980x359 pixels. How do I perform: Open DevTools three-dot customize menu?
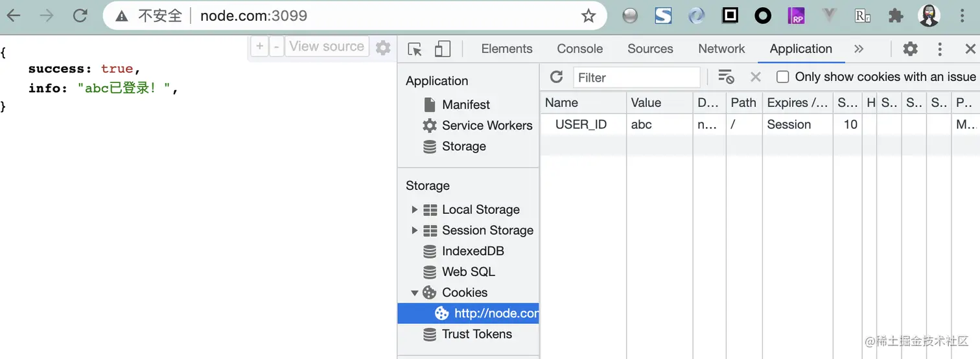940,49
